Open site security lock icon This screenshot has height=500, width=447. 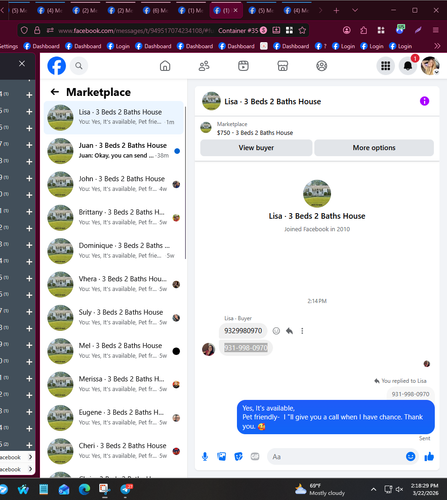click(37, 31)
